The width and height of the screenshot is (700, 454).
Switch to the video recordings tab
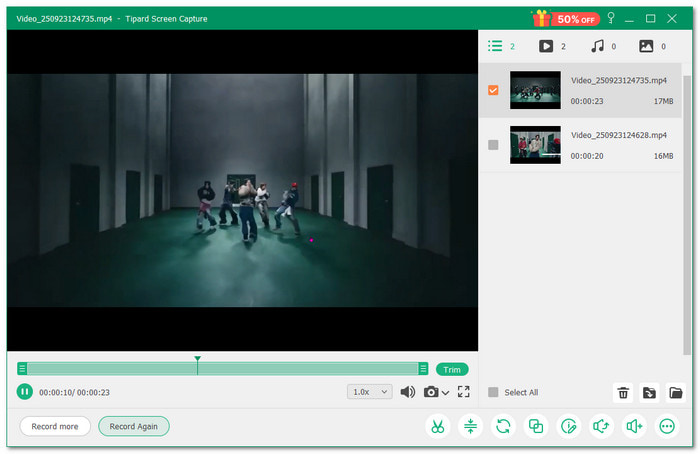tap(552, 46)
